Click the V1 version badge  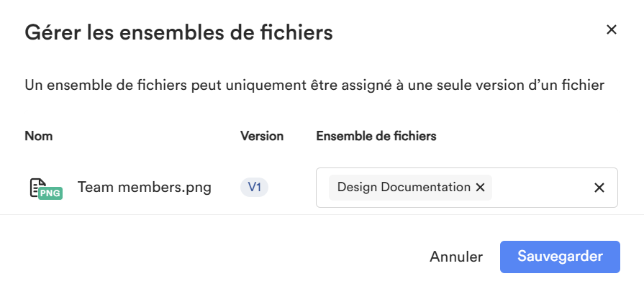254,188
